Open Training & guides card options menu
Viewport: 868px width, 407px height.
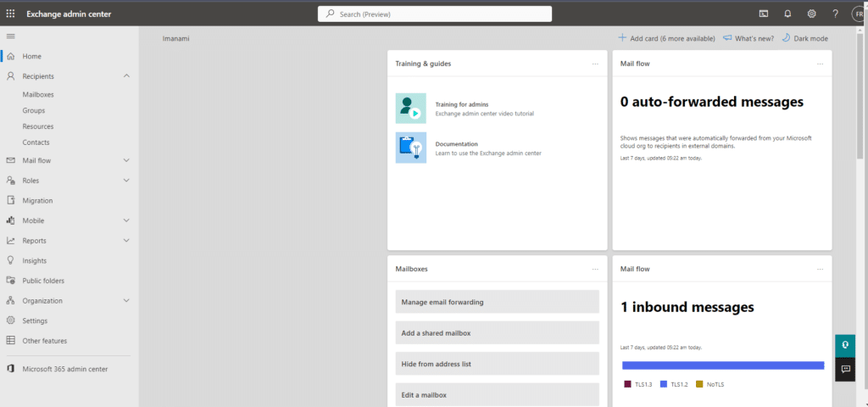pos(595,64)
